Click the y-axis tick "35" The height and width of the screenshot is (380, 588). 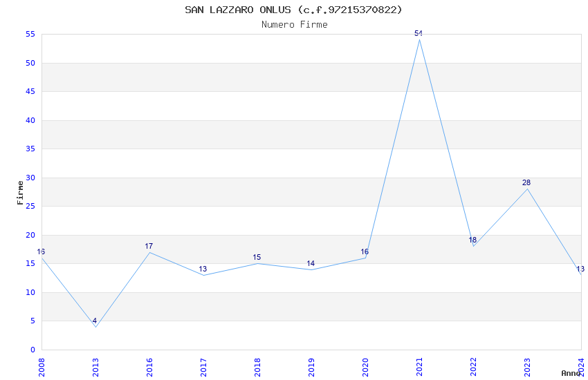point(30,149)
